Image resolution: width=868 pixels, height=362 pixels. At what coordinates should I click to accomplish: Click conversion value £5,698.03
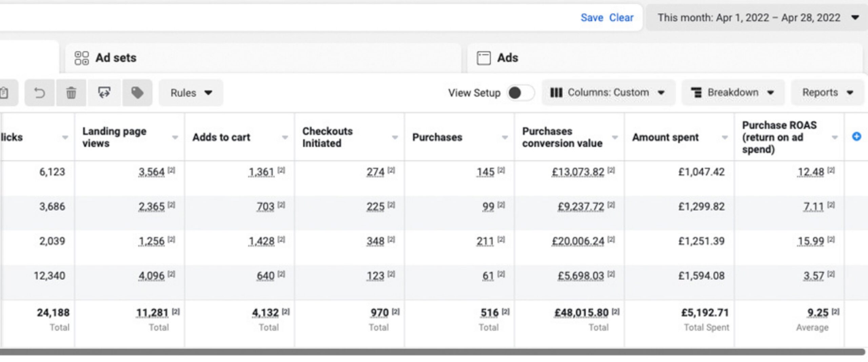point(581,276)
